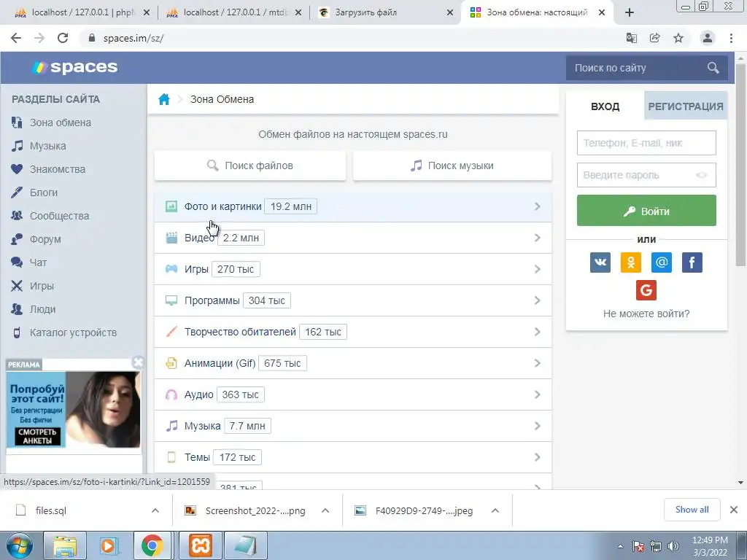Viewport: 747px width, 560px height.
Task: Open the F40929D9 jpeg download options arrow
Action: [495, 510]
